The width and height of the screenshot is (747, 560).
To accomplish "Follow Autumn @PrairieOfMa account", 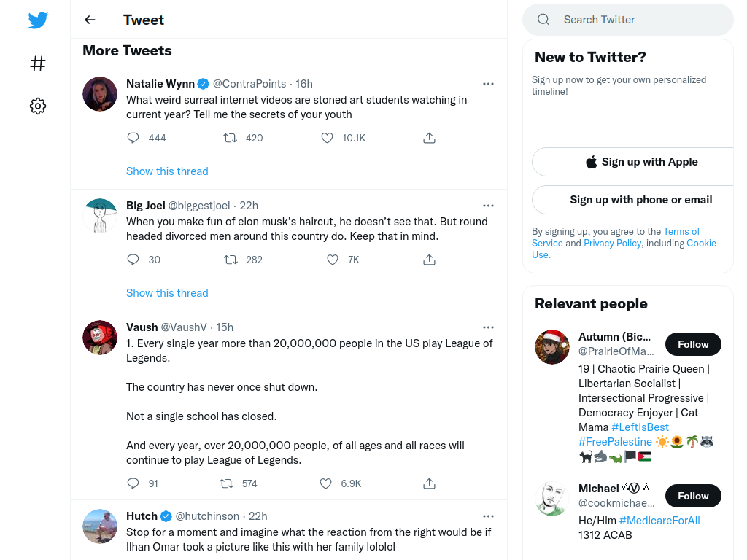I will pyautogui.click(x=693, y=344).
